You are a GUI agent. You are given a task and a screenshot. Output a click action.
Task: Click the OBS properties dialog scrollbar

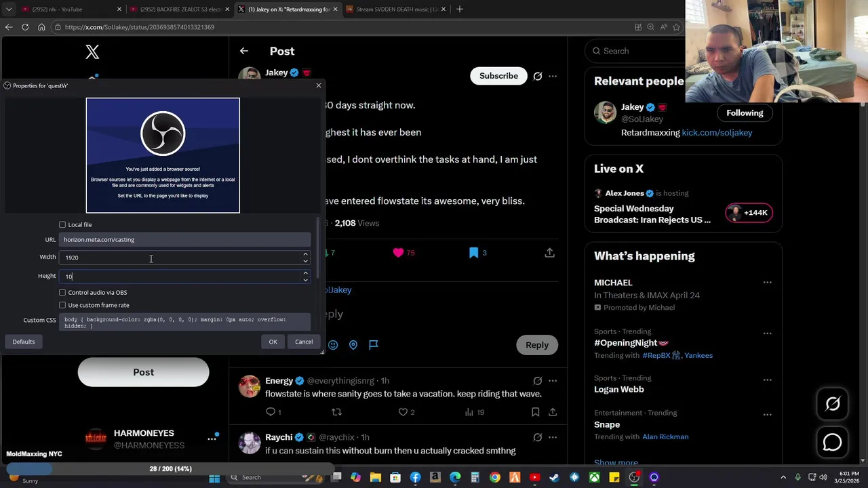pyautogui.click(x=317, y=247)
